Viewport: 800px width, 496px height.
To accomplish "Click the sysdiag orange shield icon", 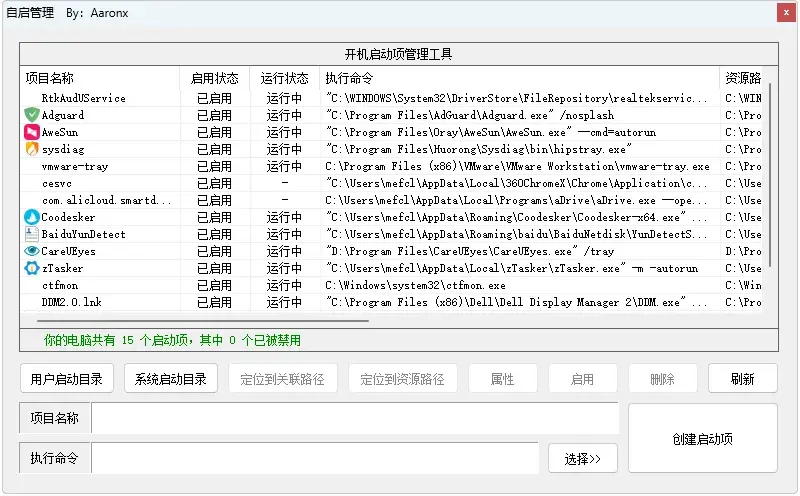I will 32,149.
